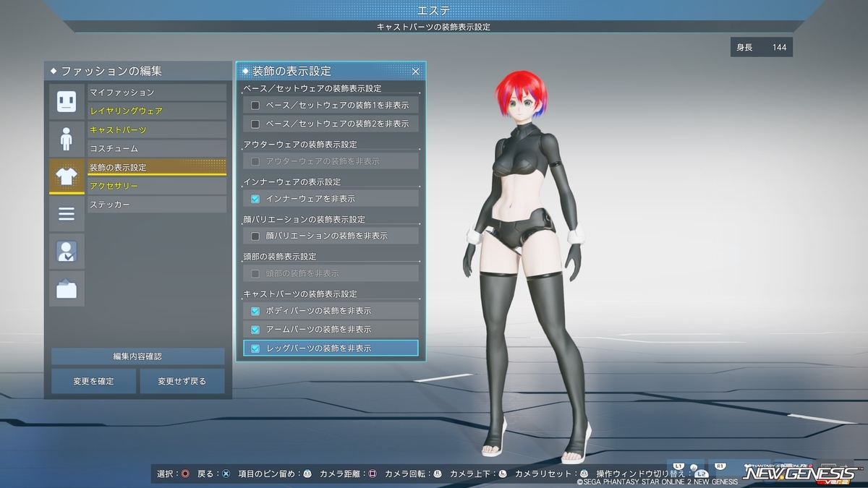Click 変更せず戻る button
Viewport: 868px width, 488px height.
182,381
